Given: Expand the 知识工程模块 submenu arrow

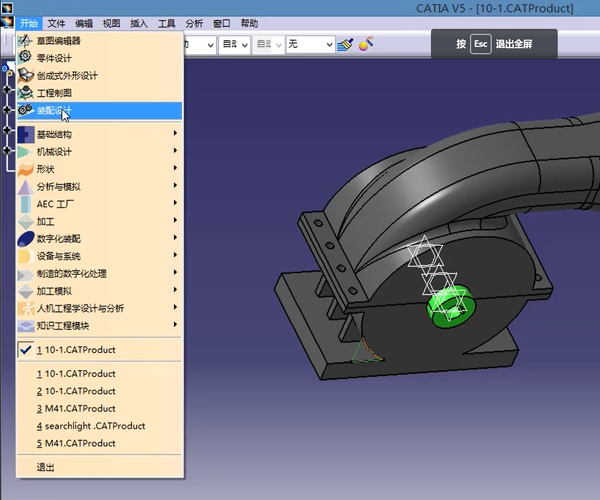Looking at the screenshot, I should [175, 324].
